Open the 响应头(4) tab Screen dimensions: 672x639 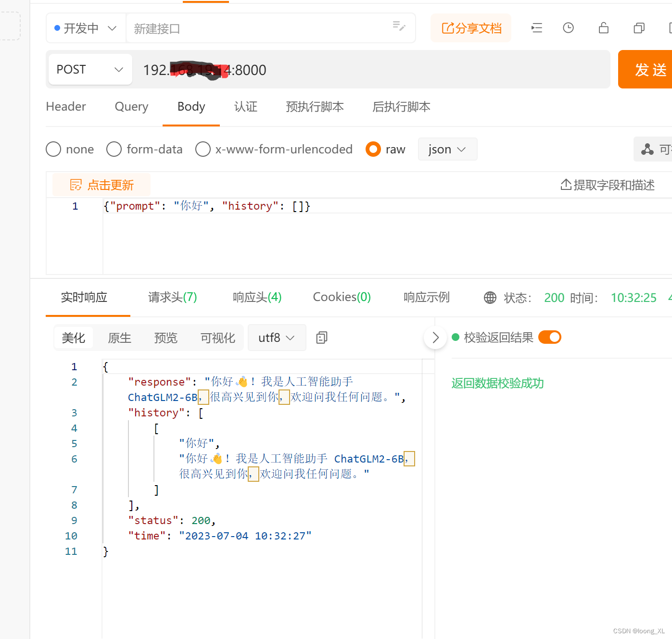pyautogui.click(x=257, y=297)
